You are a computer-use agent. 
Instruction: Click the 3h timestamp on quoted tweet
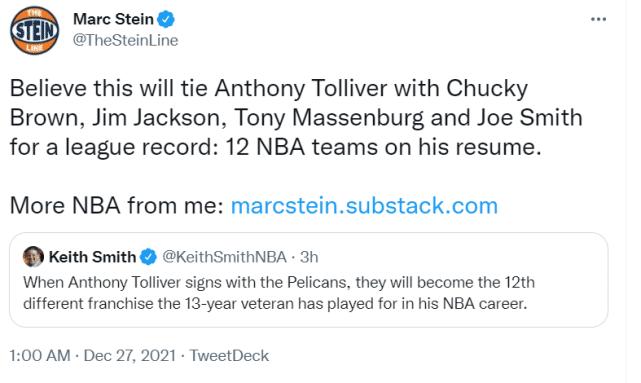pyautogui.click(x=309, y=257)
